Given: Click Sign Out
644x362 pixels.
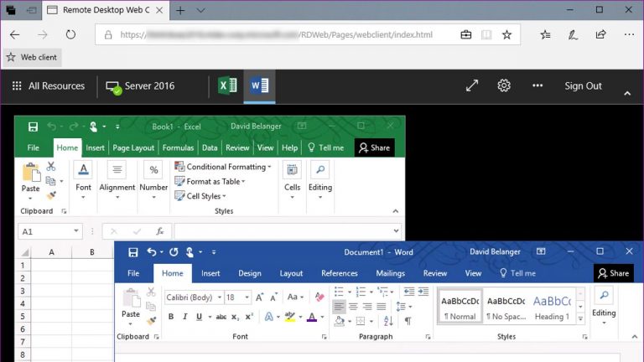Looking at the screenshot, I should [x=583, y=85].
